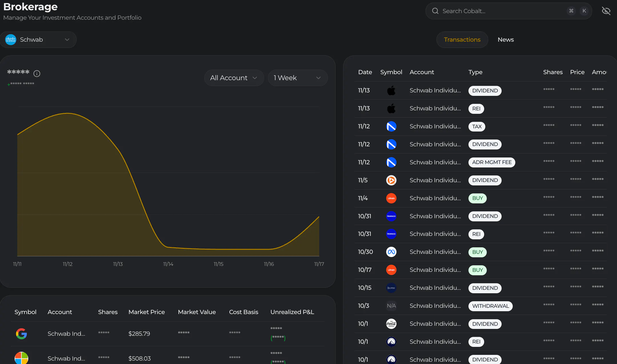
Task: Click the Market Value column header
Action: [197, 312]
